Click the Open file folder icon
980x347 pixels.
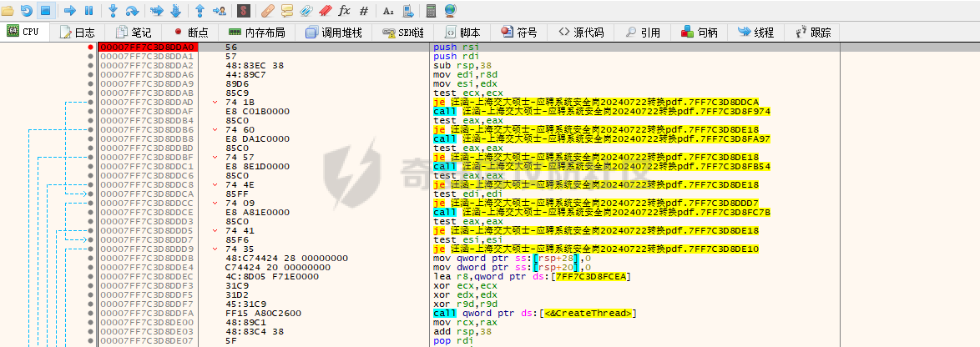(x=8, y=11)
